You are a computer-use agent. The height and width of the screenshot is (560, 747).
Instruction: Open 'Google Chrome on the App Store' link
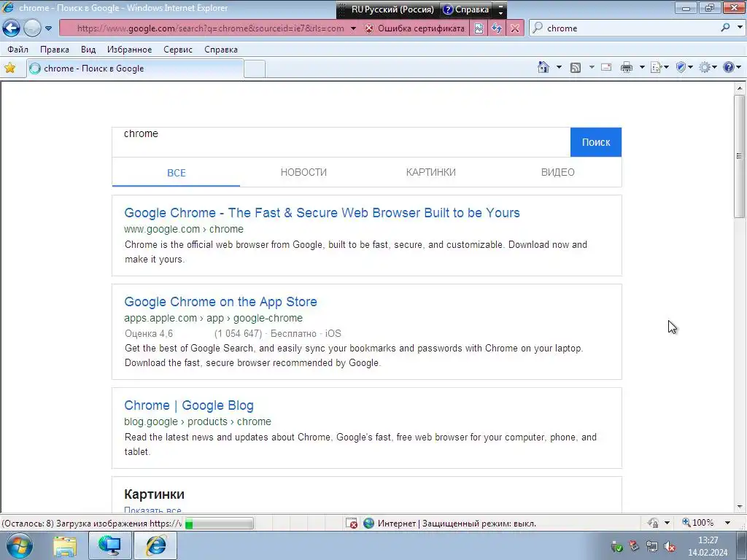coord(220,302)
